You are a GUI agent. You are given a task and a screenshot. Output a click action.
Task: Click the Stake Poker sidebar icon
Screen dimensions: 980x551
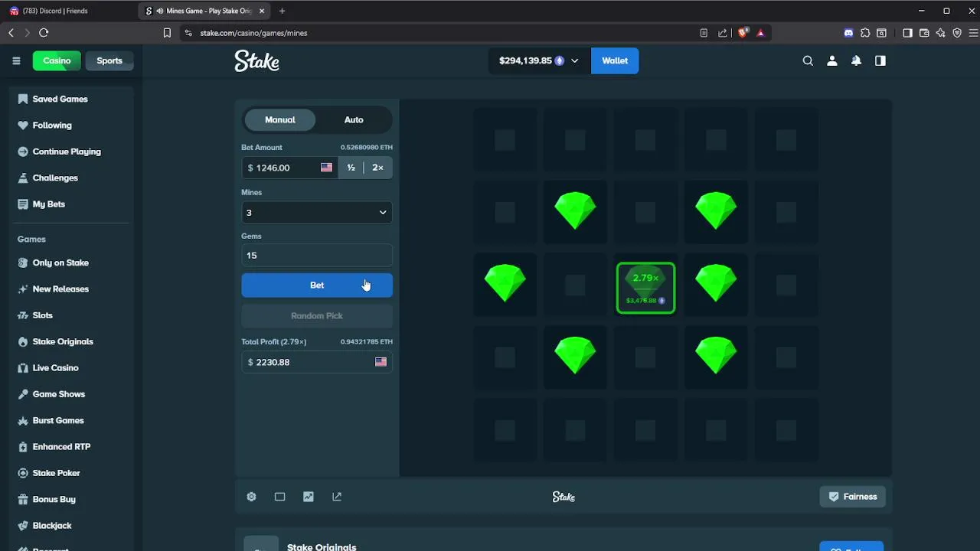coord(23,473)
